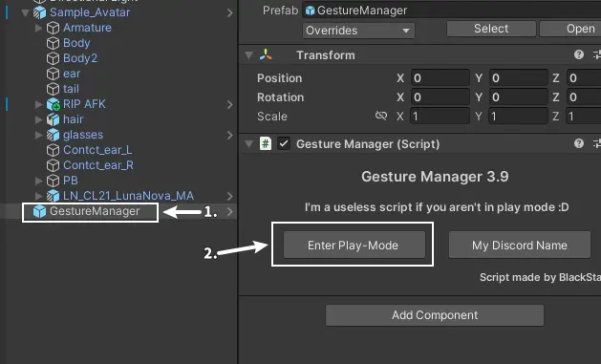The height and width of the screenshot is (364, 601).
Task: Expand the Armature object
Action: (38, 28)
